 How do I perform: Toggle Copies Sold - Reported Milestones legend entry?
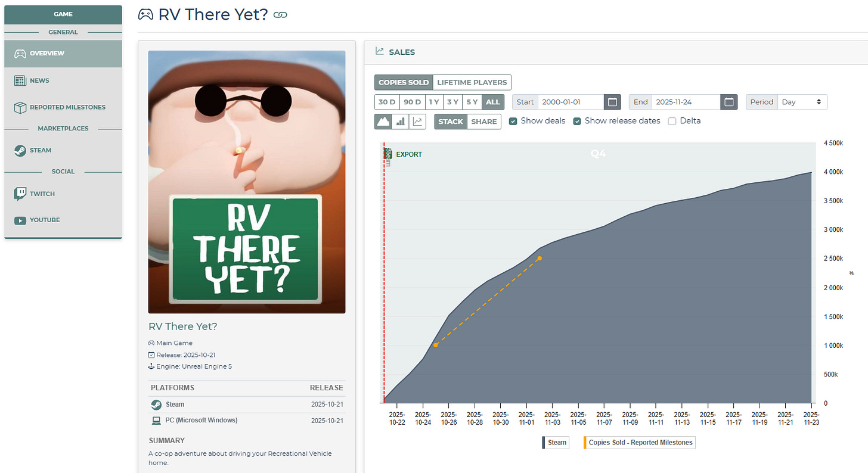click(x=640, y=443)
